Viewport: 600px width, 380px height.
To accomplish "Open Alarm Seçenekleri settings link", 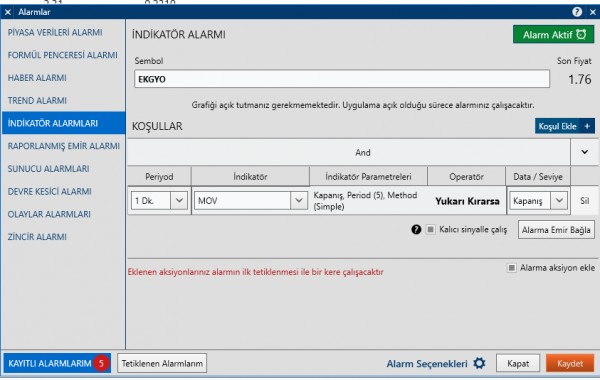I will click(427, 364).
